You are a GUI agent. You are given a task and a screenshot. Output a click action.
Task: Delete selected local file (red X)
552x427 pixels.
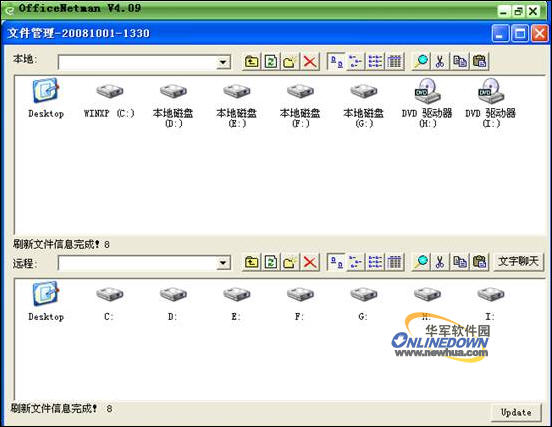[x=310, y=62]
